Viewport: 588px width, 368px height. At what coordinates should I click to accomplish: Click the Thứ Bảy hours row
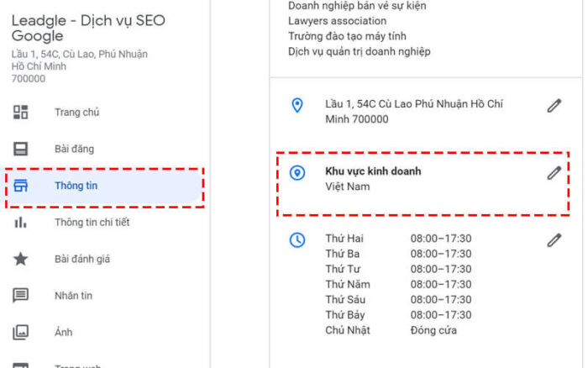tap(398, 315)
